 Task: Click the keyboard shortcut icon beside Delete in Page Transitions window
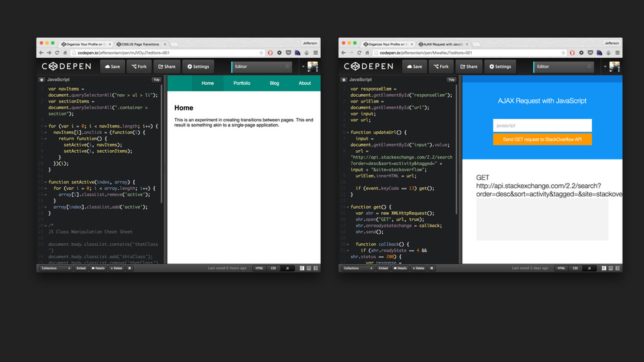pos(130,268)
